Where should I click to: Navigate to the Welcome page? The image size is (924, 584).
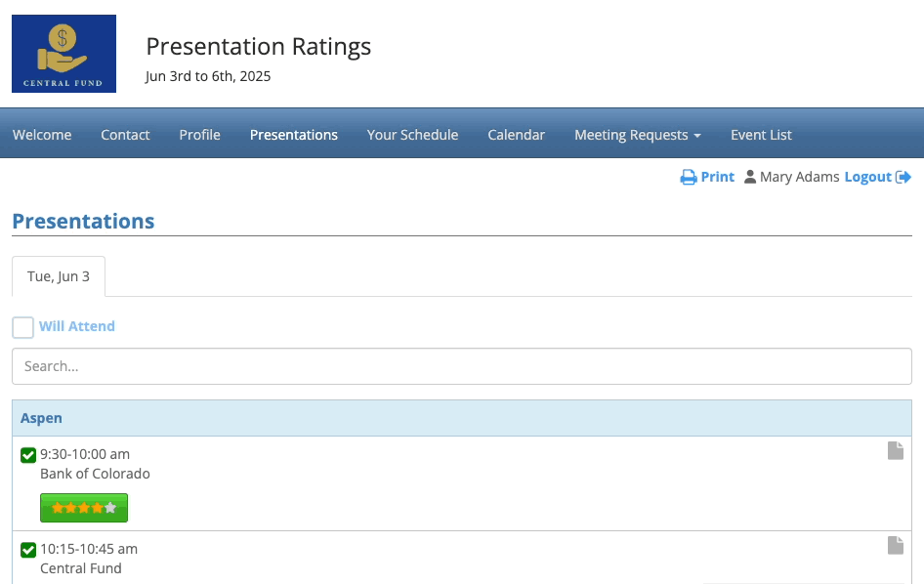pos(42,135)
